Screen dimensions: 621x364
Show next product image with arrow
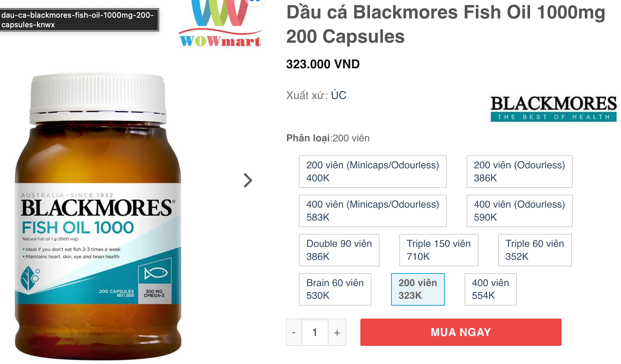(x=248, y=180)
